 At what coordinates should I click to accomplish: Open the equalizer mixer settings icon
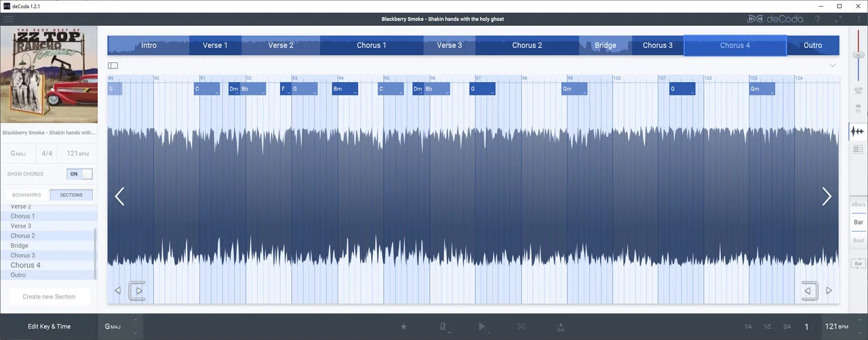coord(859,87)
